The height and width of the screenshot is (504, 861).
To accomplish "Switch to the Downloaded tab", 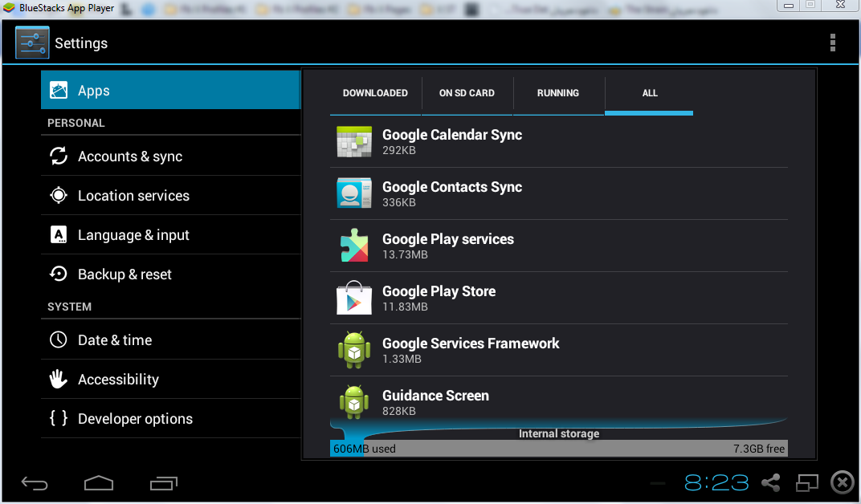I will pyautogui.click(x=375, y=93).
